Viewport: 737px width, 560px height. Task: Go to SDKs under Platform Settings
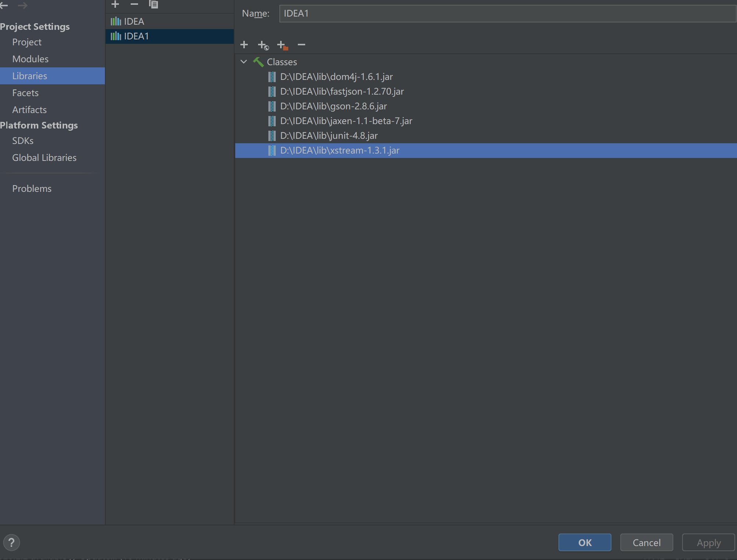coord(23,141)
